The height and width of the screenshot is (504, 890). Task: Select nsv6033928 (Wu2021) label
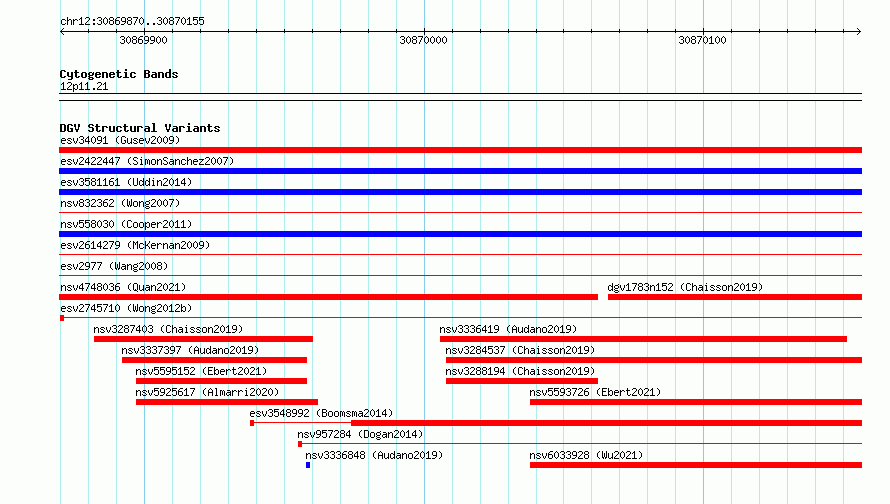586,455
